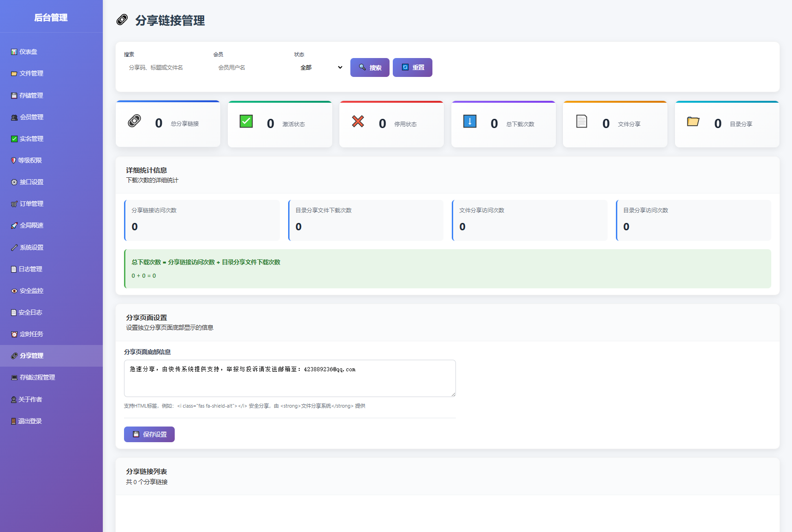Open the 状态 status dropdown showing 全部

click(320, 67)
